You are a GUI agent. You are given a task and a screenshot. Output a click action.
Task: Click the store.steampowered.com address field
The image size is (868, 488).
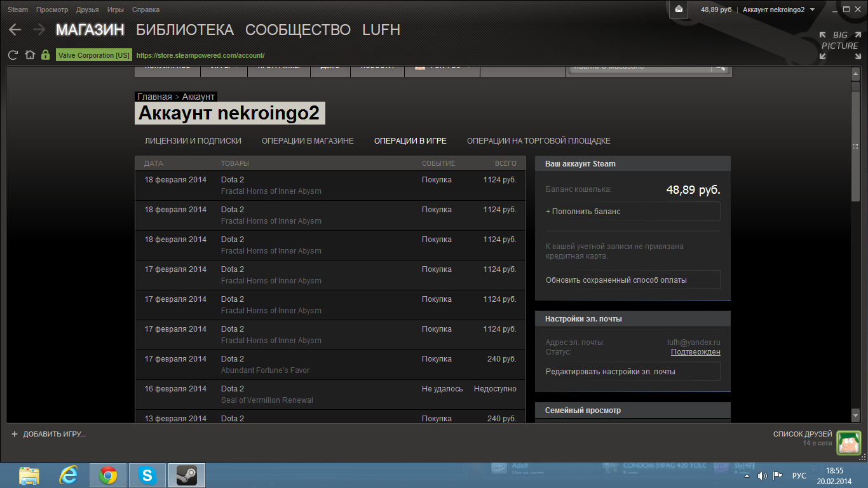click(200, 55)
